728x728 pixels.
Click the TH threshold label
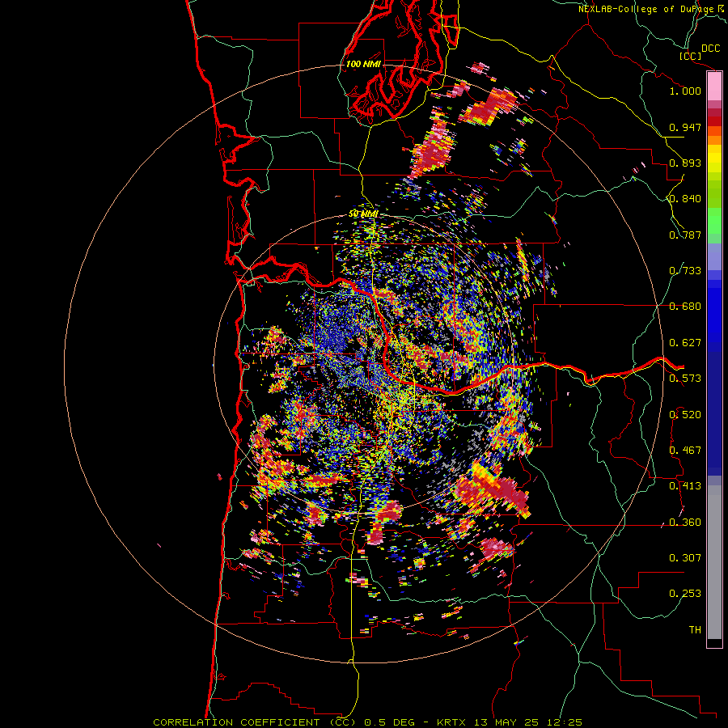(x=695, y=630)
